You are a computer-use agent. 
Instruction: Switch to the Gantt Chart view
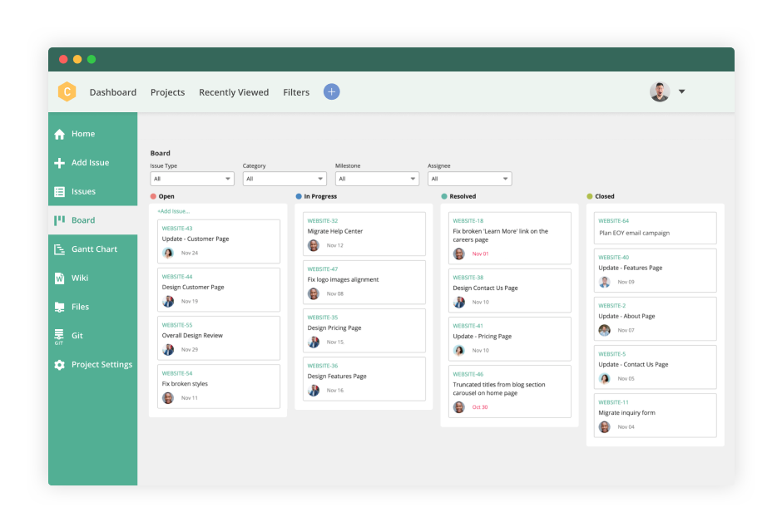pos(94,249)
